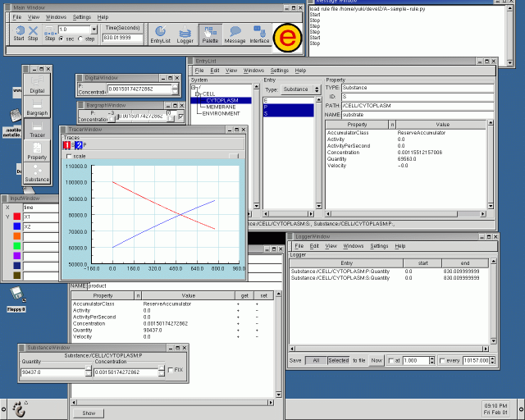Collapse the CELL tree node

pyautogui.click(x=196, y=94)
